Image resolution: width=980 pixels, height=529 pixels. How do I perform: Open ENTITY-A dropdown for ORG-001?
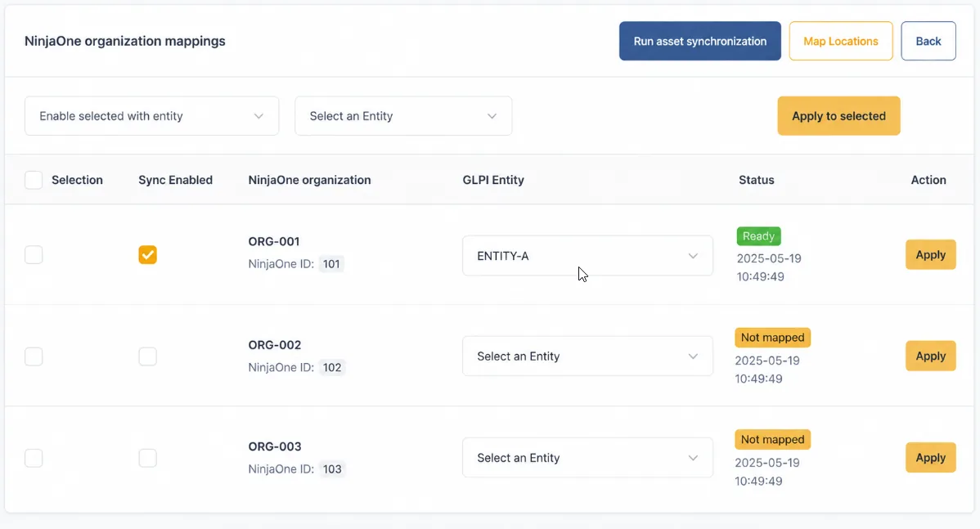coord(587,255)
